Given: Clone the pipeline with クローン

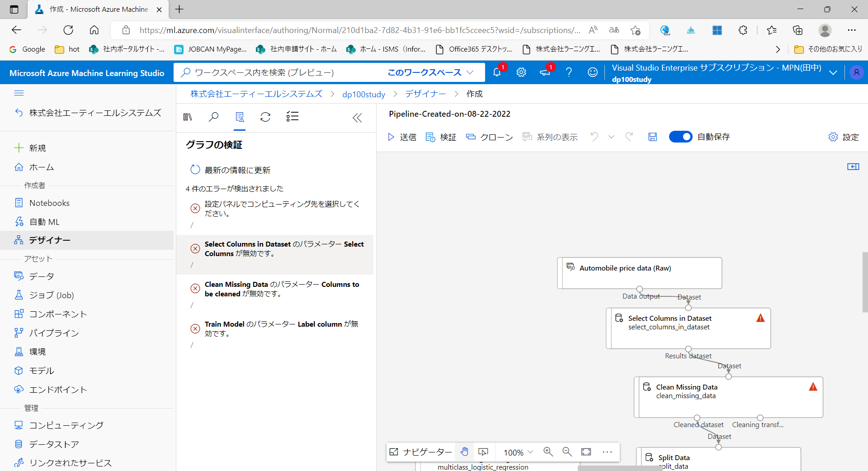Looking at the screenshot, I should 490,137.
